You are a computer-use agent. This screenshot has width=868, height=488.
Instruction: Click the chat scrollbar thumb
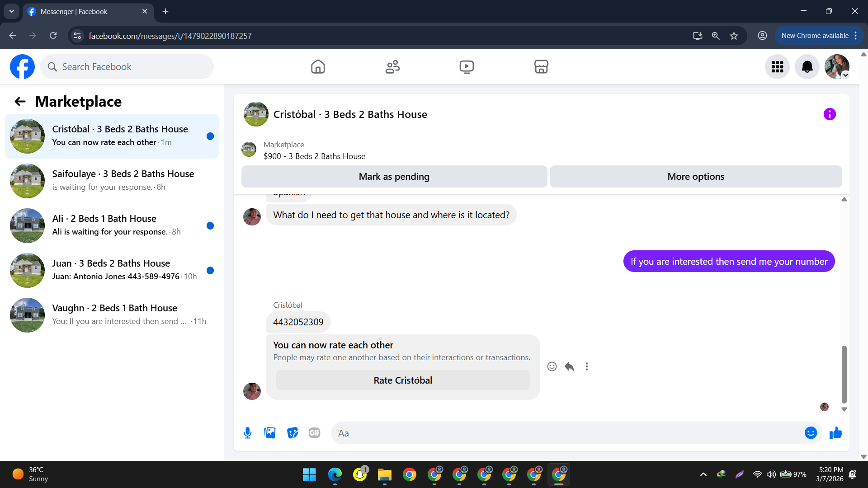(844, 374)
